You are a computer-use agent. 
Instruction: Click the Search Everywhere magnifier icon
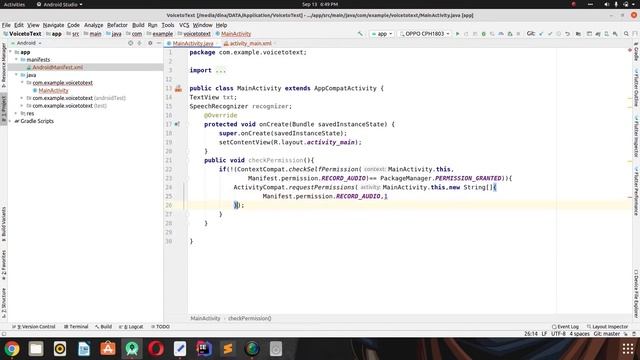pos(626,34)
